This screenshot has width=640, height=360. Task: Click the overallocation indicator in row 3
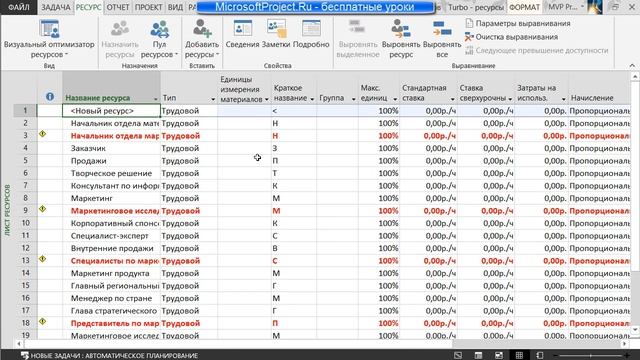[x=42, y=134]
